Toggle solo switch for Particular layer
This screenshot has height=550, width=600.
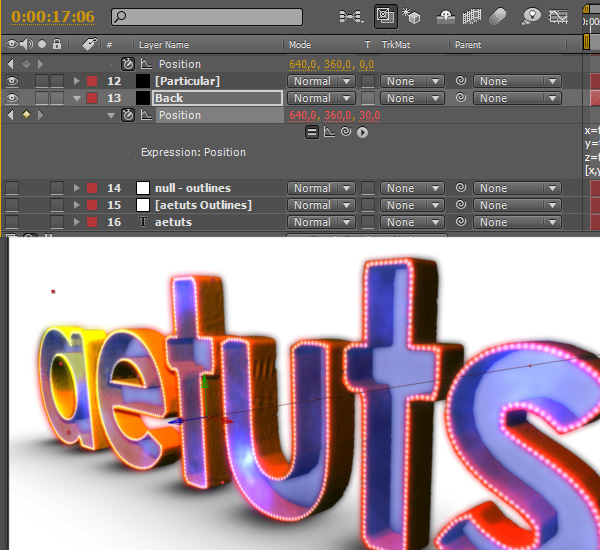[42, 81]
